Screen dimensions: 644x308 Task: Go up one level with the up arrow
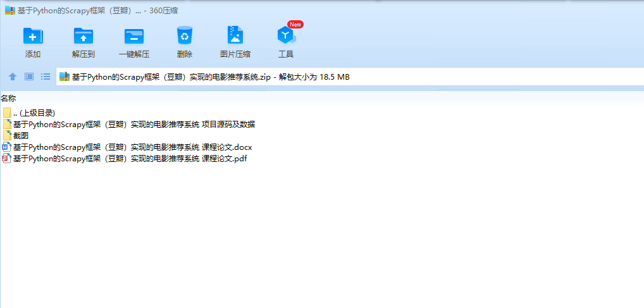coord(13,77)
